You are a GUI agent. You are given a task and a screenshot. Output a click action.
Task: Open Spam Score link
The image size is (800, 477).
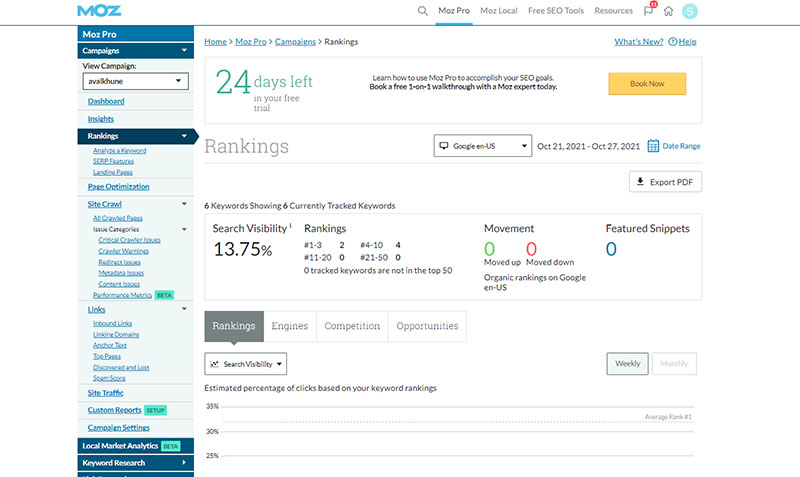[109, 378]
